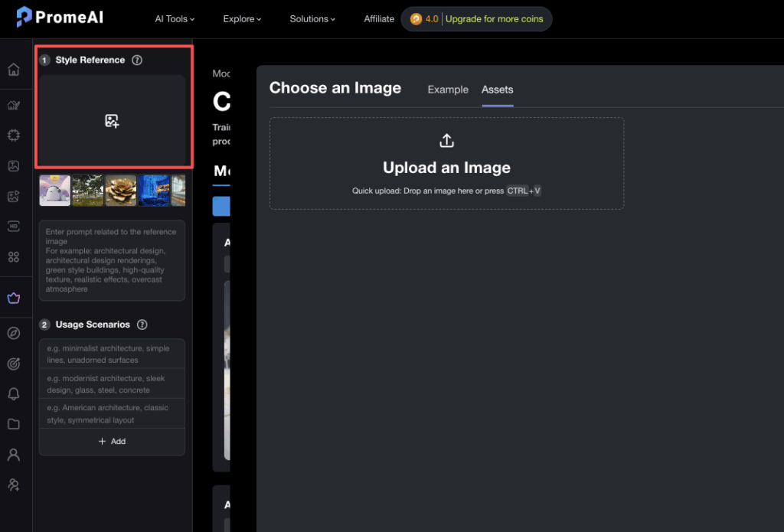Image resolution: width=784 pixels, height=532 pixels.
Task: Click the modernist architecture scenario field
Action: click(112, 384)
